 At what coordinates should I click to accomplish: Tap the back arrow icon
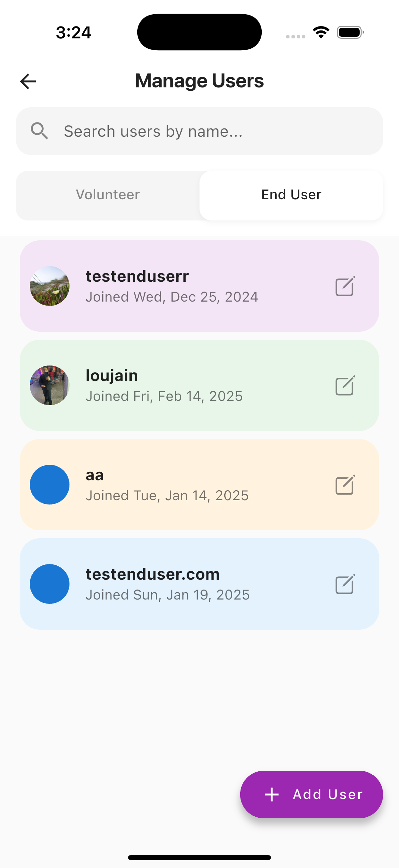[27, 81]
